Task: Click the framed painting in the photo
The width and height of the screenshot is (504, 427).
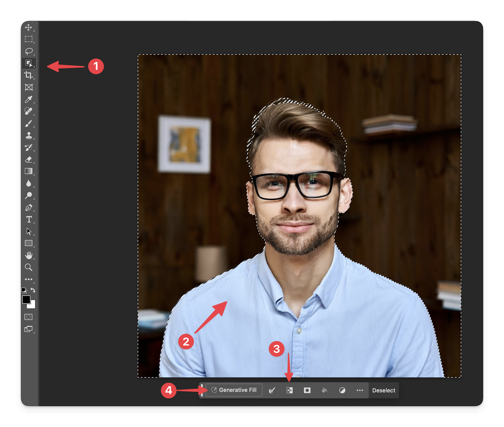Action: pyautogui.click(x=184, y=144)
